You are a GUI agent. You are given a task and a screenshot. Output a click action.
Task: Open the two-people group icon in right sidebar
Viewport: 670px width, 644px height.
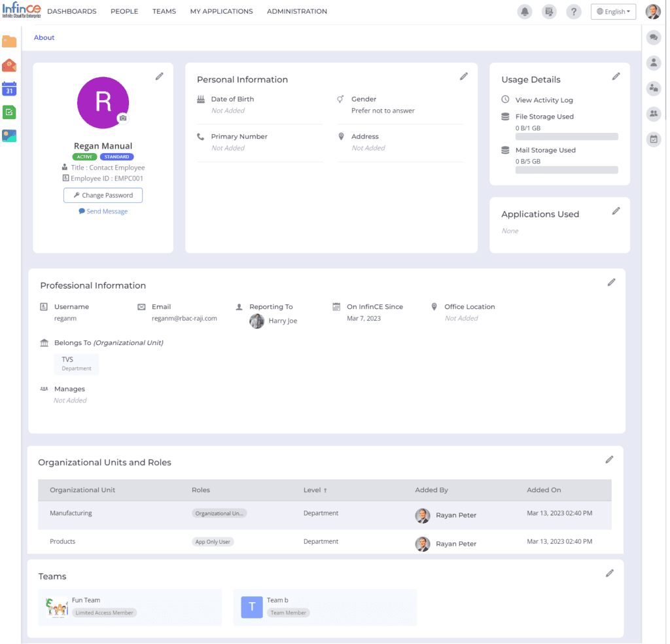click(x=654, y=114)
